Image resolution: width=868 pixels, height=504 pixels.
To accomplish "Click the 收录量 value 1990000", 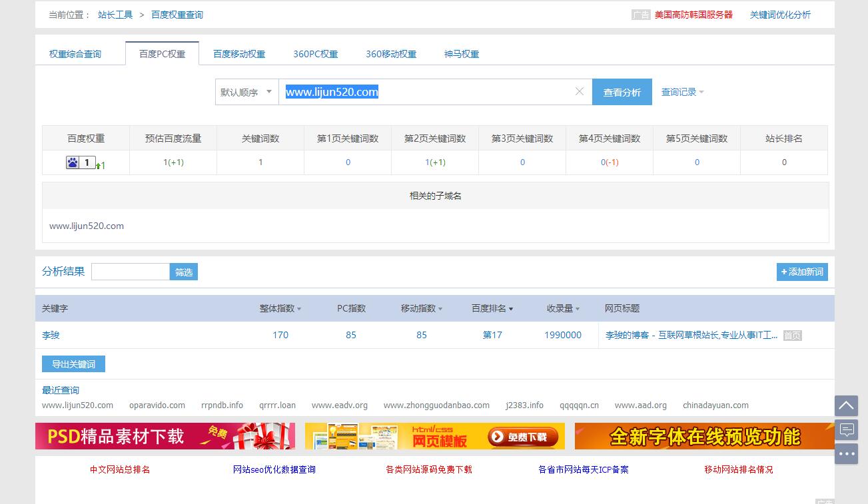I will (x=563, y=336).
